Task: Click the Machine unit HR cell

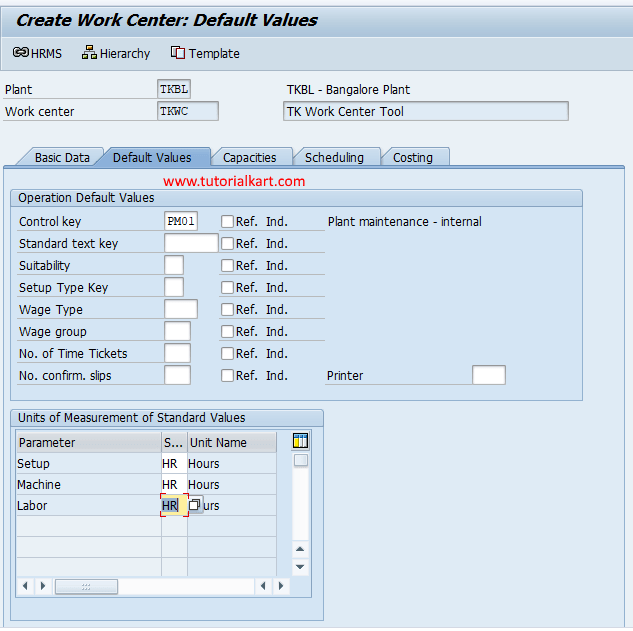Action: coord(174,484)
